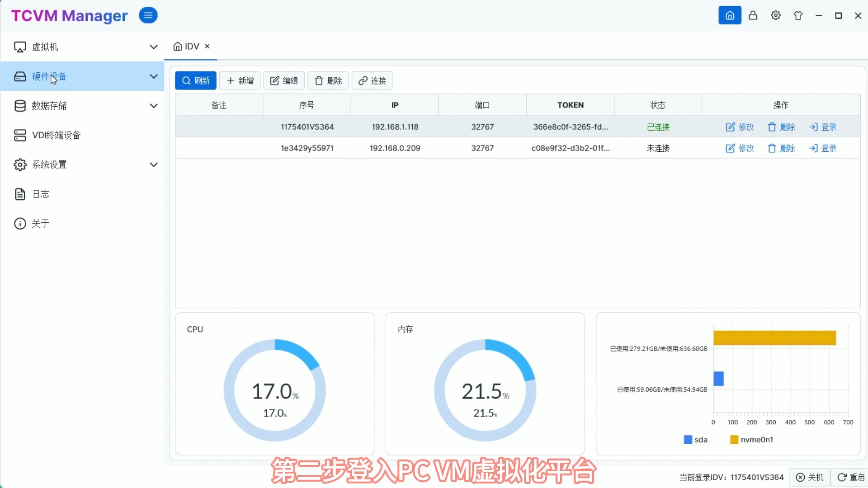
Task: Collapse the 硬件设备 menu chevron
Action: pos(154,76)
